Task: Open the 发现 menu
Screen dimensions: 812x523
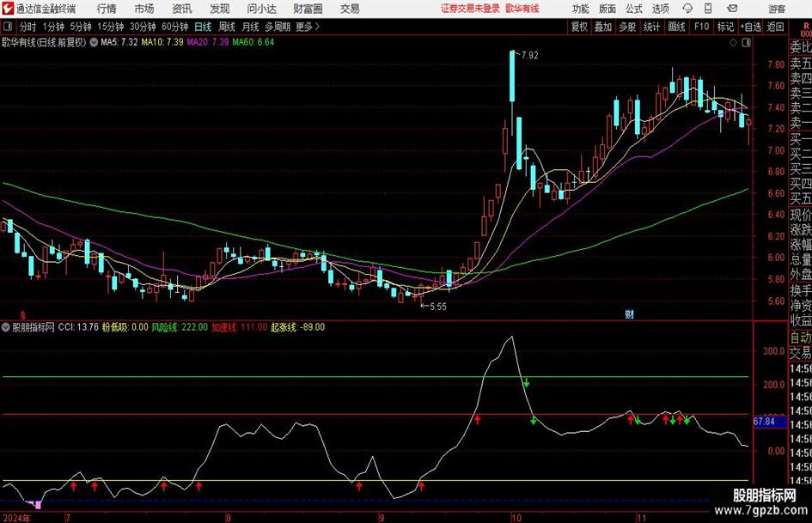Action: coord(220,9)
